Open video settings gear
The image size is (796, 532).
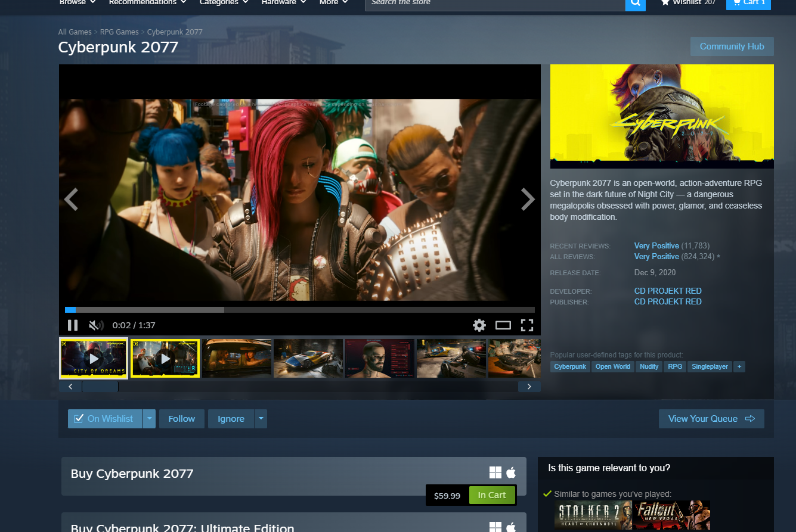(479, 325)
